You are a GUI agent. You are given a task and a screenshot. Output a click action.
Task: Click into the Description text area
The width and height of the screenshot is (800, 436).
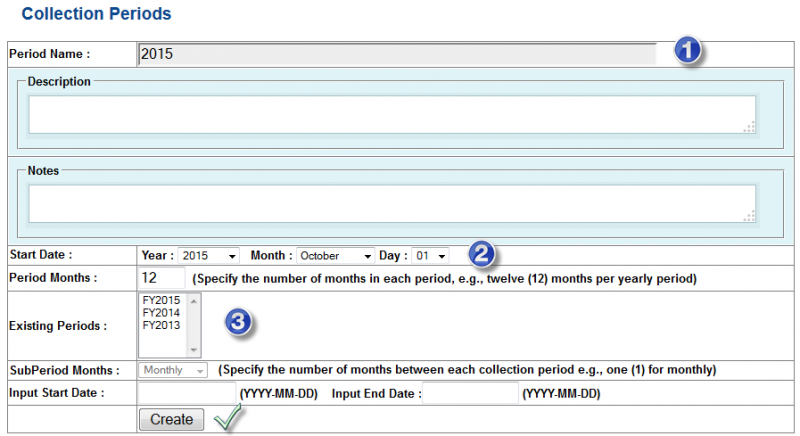(x=390, y=114)
